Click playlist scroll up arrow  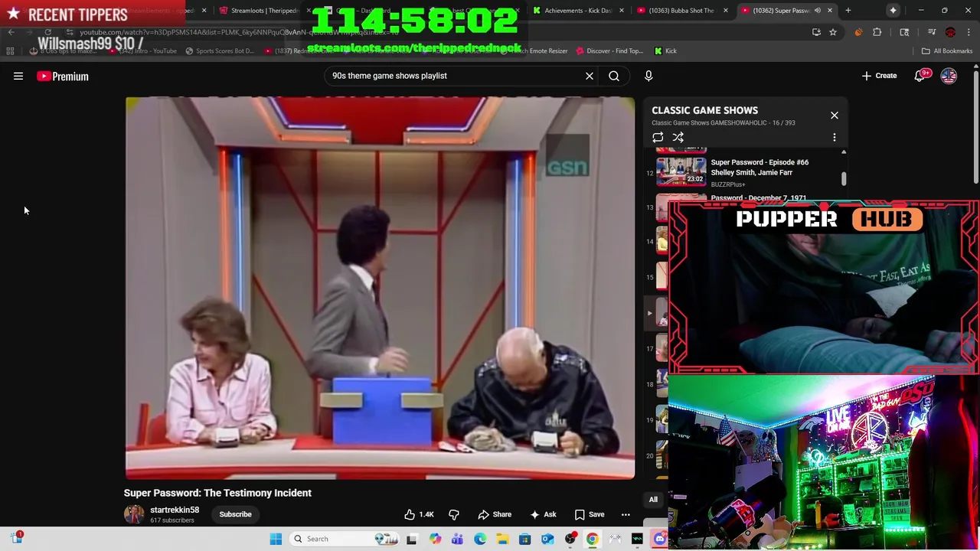click(844, 152)
